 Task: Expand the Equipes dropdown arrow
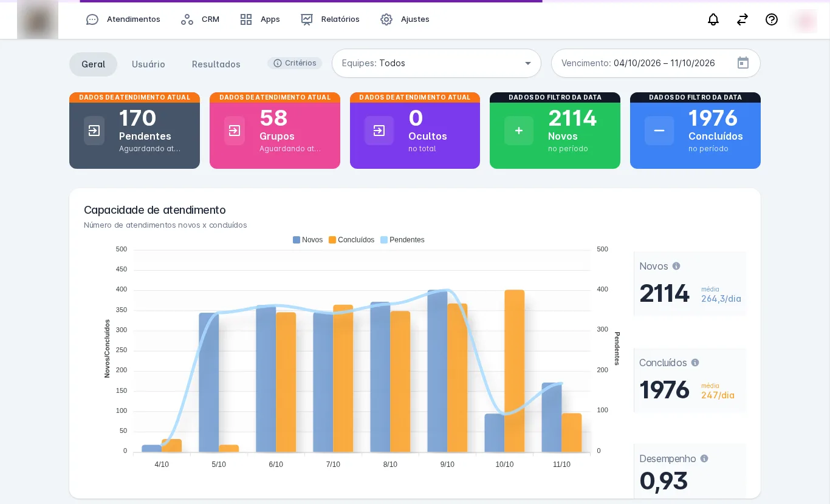528,63
